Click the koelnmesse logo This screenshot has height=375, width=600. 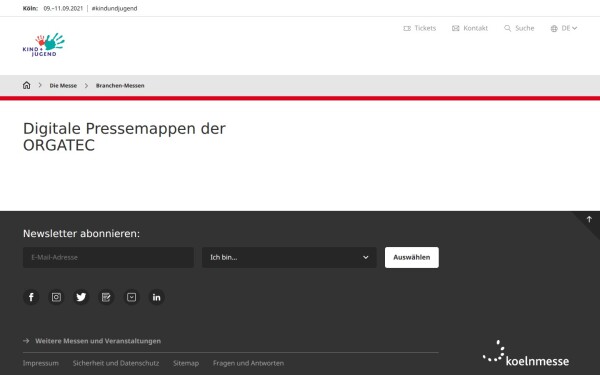click(x=526, y=353)
